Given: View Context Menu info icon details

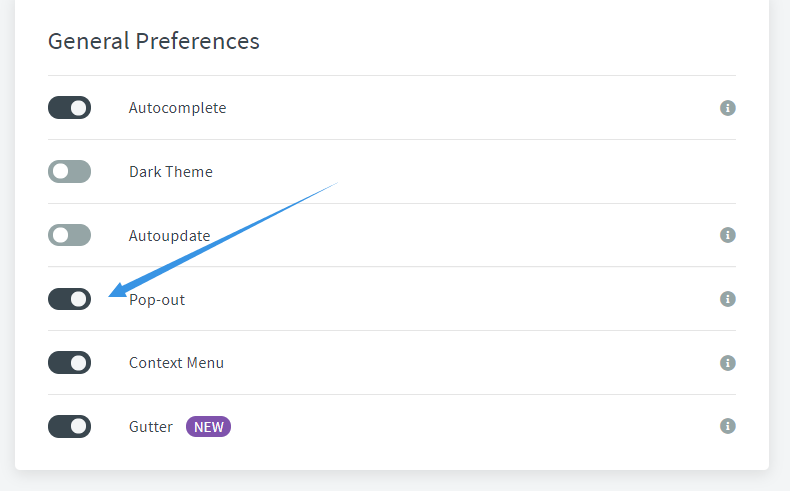Looking at the screenshot, I should (x=728, y=363).
